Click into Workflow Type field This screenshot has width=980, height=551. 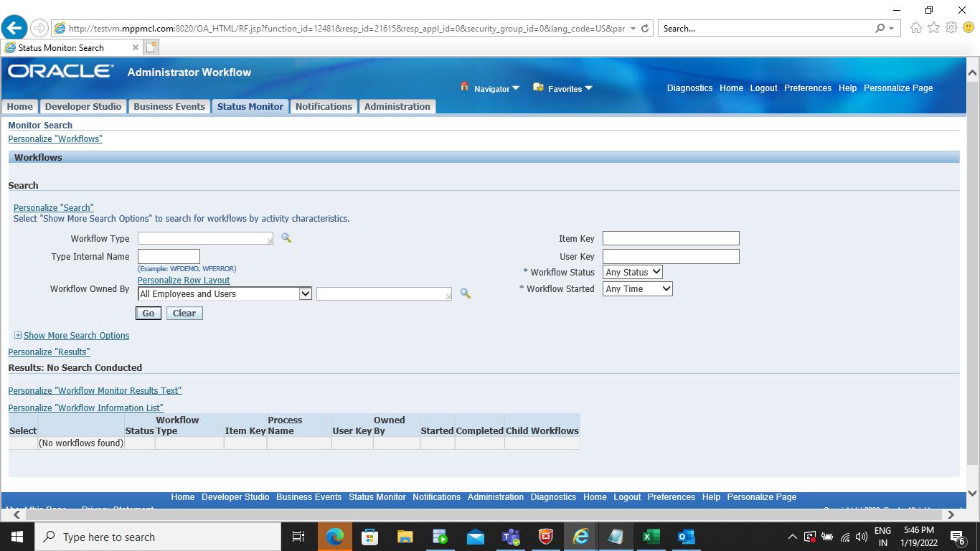[x=205, y=238]
